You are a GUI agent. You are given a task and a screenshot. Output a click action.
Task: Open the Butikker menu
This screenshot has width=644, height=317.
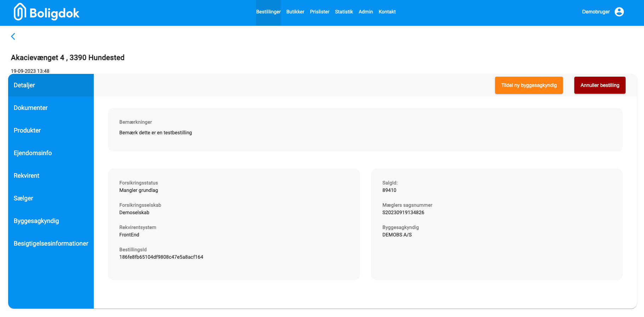[x=295, y=12]
